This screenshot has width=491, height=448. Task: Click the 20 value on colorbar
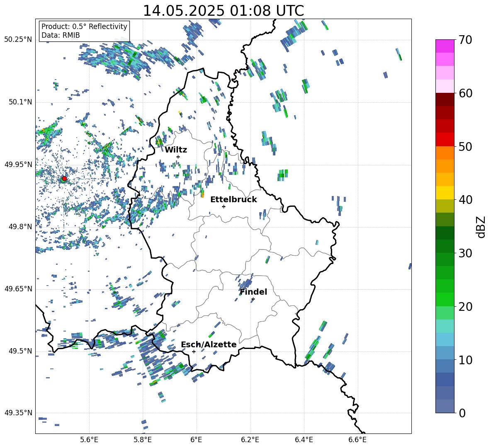466,307
